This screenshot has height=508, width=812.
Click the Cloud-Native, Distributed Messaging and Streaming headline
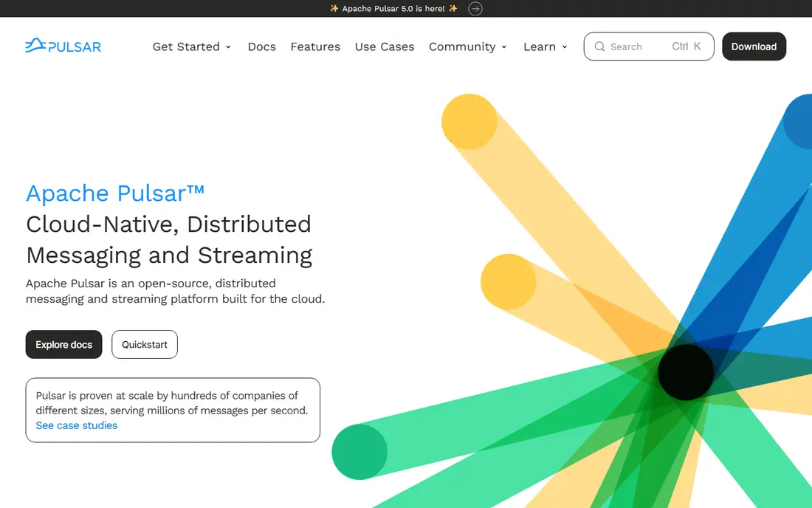coord(169,240)
